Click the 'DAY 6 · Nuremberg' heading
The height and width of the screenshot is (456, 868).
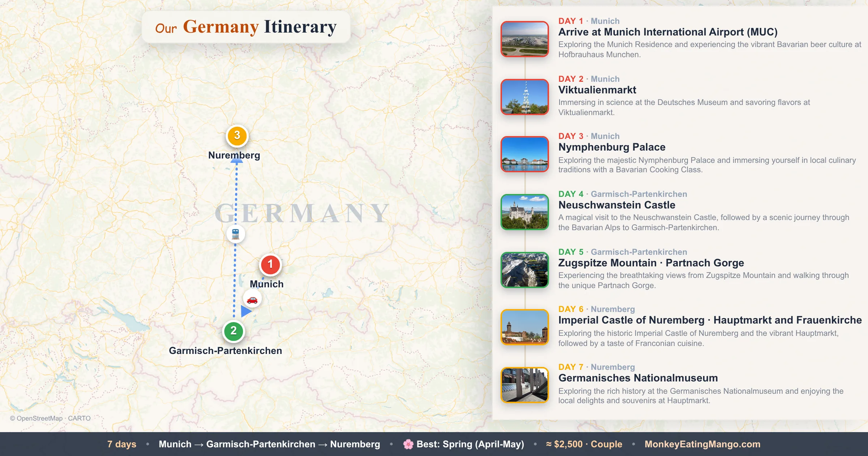coord(597,309)
